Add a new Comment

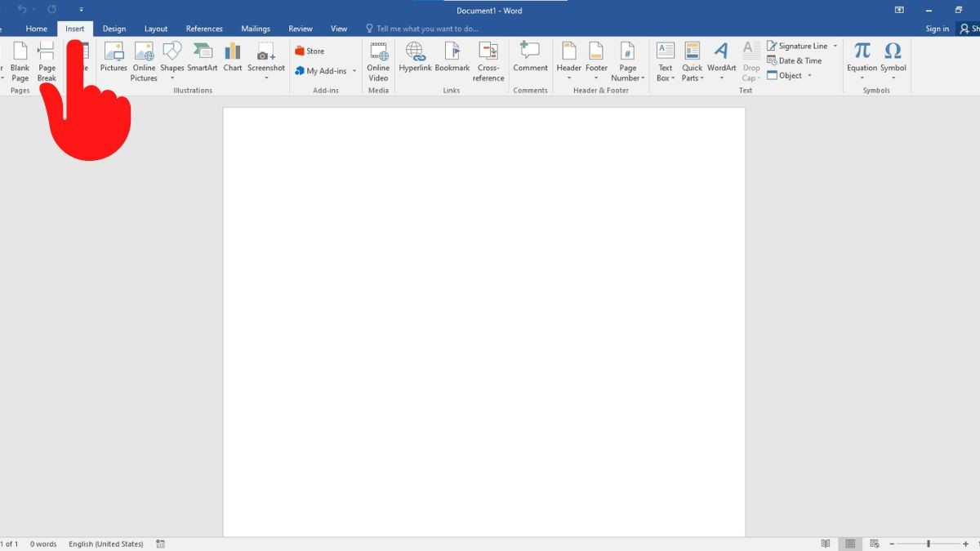530,57
